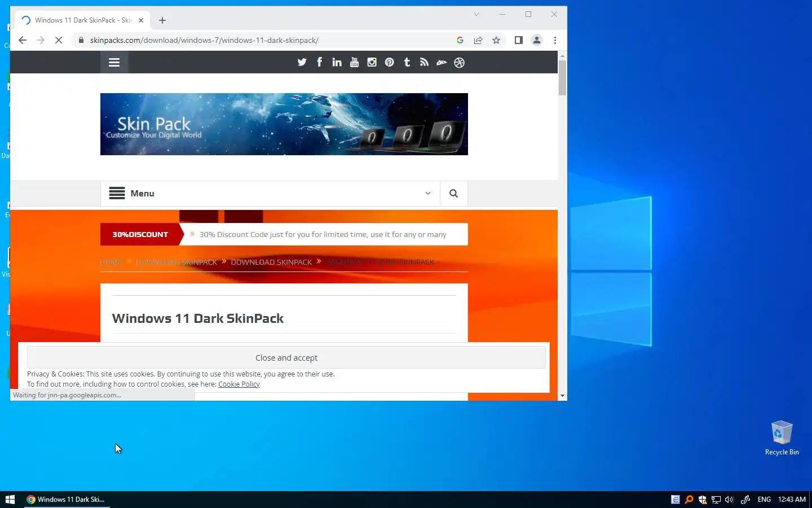The width and height of the screenshot is (812, 508).
Task: Bookmark this page with the star icon
Action: click(496, 40)
